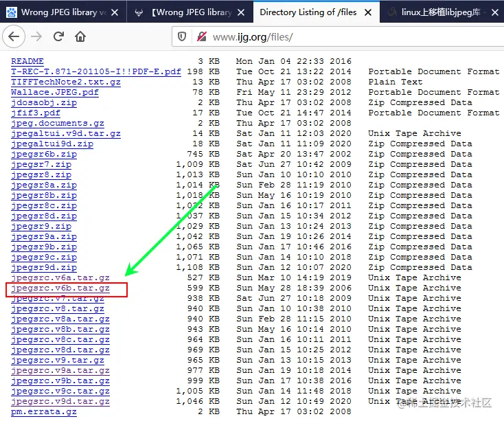Download jpegsr9b.zip
This screenshot has width=504, height=421.
[x=44, y=247]
